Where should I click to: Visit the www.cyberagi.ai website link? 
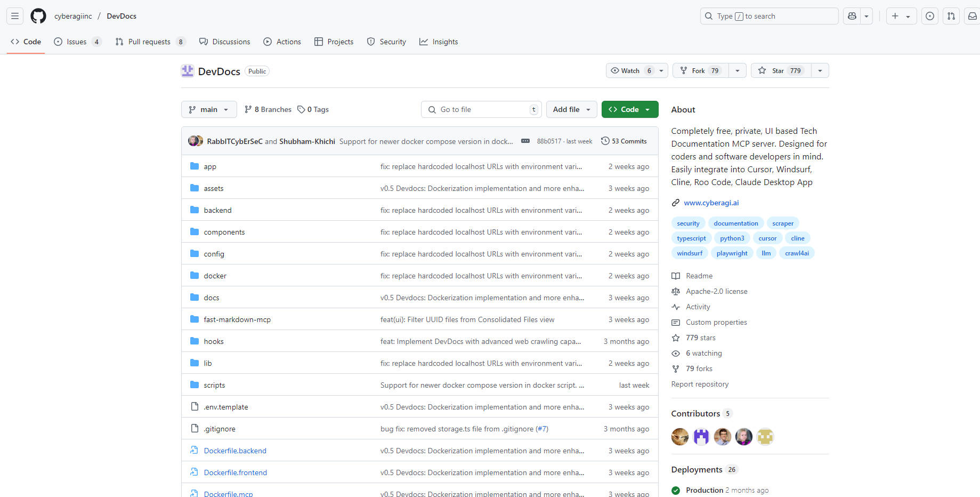pyautogui.click(x=711, y=203)
